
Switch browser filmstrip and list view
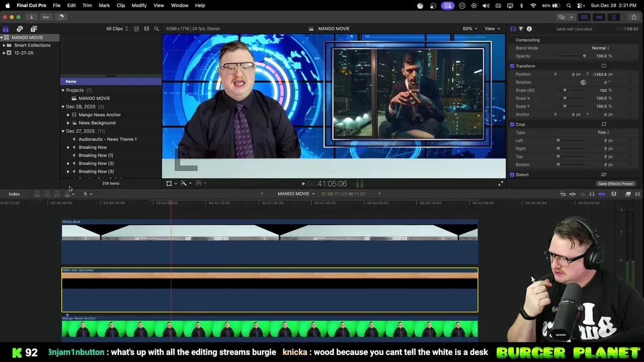coord(146,29)
